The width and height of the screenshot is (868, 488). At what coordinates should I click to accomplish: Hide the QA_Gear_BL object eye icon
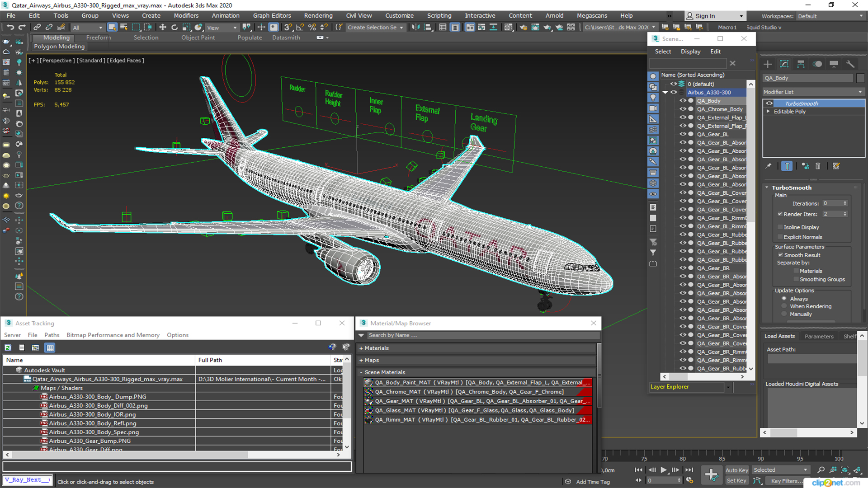pos(683,134)
